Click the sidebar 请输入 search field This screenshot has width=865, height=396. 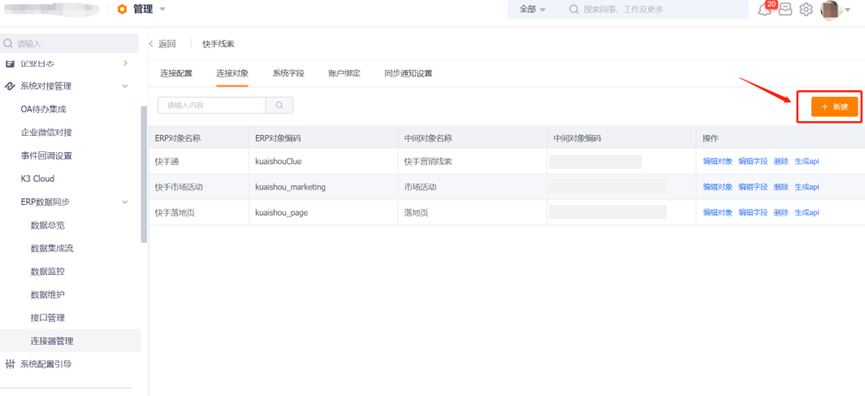[70, 44]
